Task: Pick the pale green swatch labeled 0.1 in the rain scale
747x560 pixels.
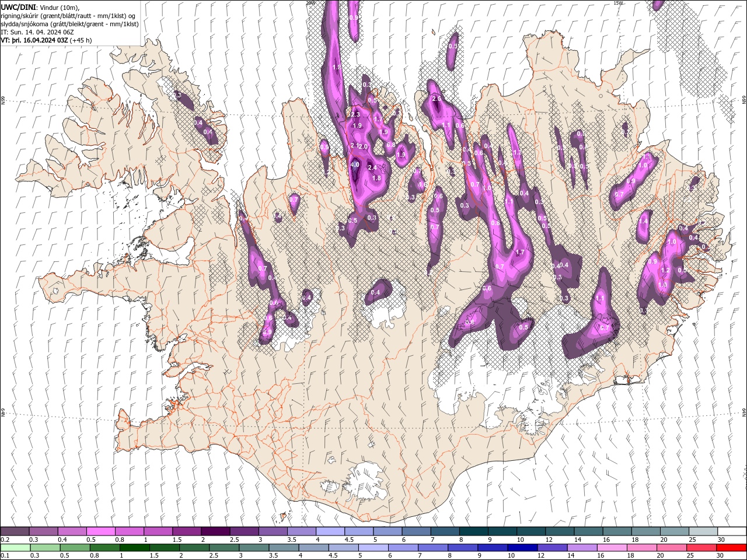Action: click(x=15, y=548)
